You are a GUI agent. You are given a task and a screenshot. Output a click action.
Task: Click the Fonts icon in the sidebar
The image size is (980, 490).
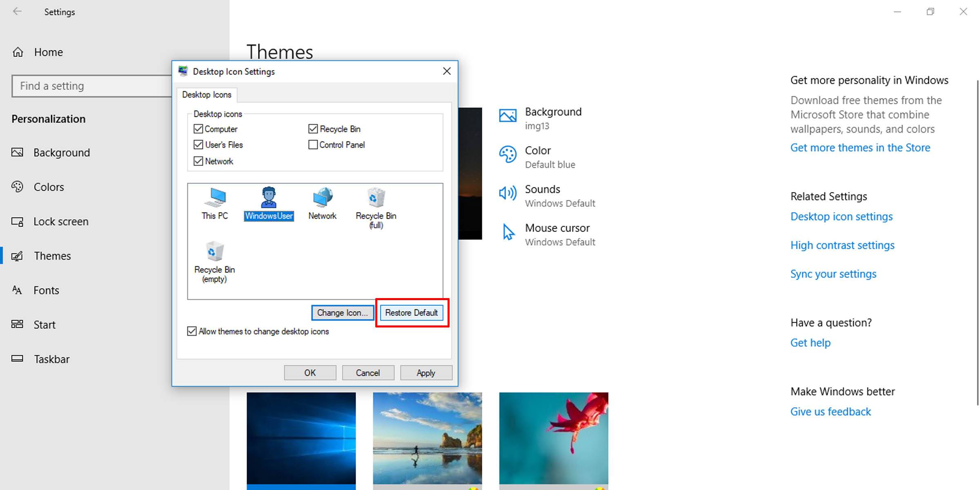18,290
